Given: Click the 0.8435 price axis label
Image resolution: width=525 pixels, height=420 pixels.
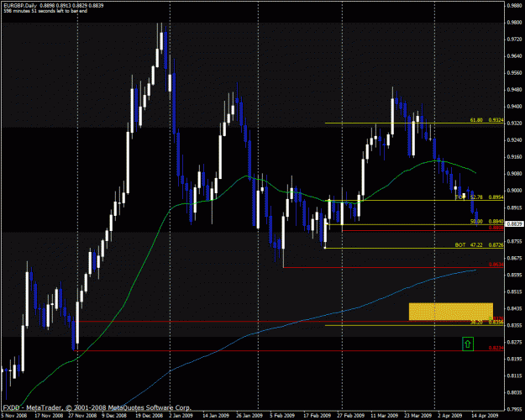Looking at the screenshot, I should point(515,308).
